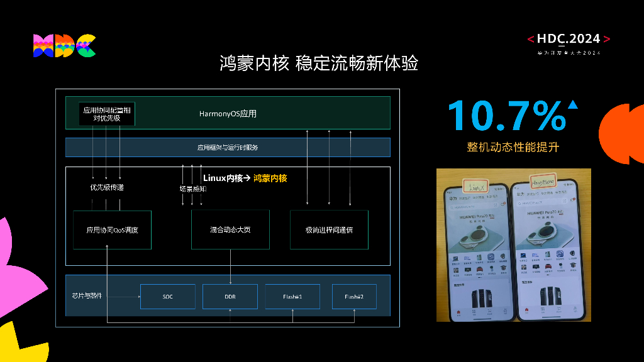Click the 10.7% figure
Viewport: 644px width, 362px height.
click(x=507, y=116)
